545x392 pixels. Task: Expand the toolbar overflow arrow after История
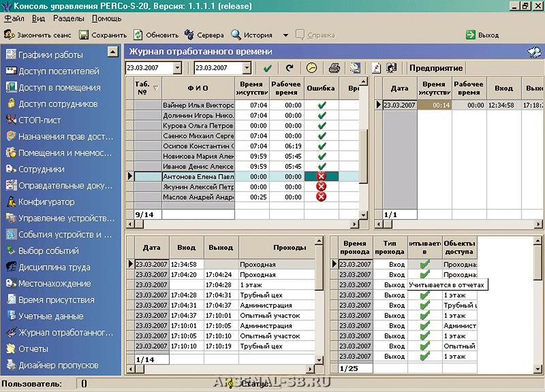pyautogui.click(x=285, y=35)
